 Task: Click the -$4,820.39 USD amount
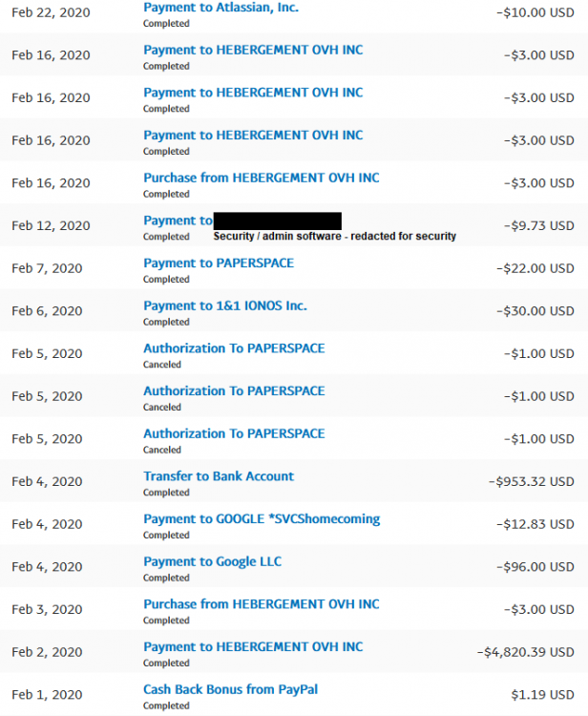(x=526, y=652)
